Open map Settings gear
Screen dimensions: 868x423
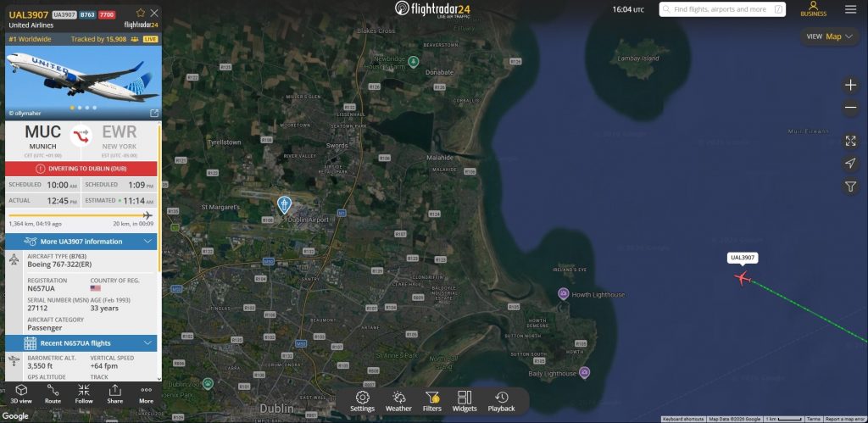pos(362,401)
